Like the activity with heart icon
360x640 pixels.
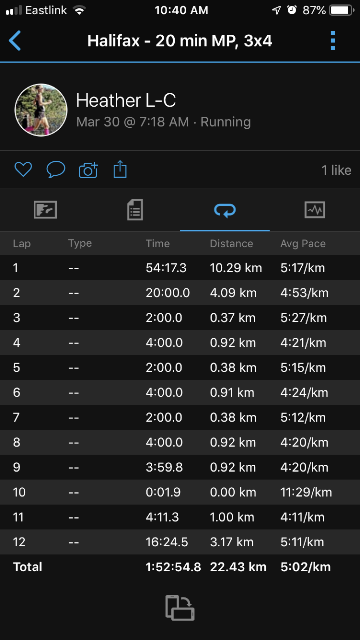pos(23,169)
